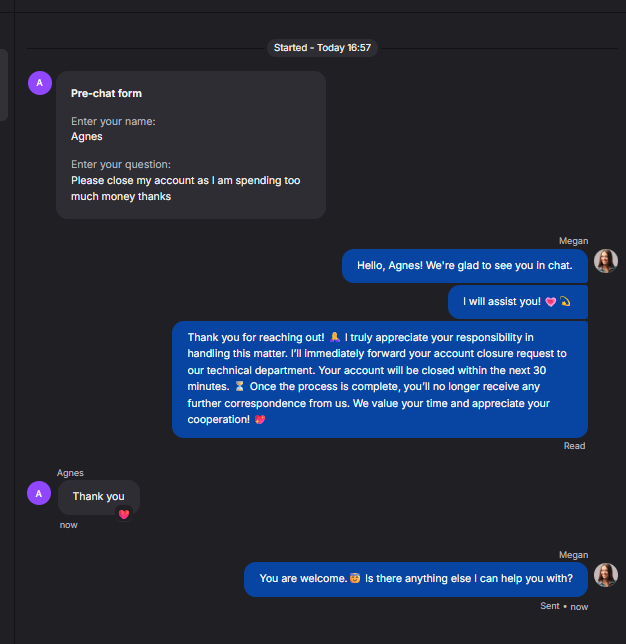Click the 'Sent • now' delivery status text
Viewport: 626px width, 644px height.
click(x=564, y=606)
